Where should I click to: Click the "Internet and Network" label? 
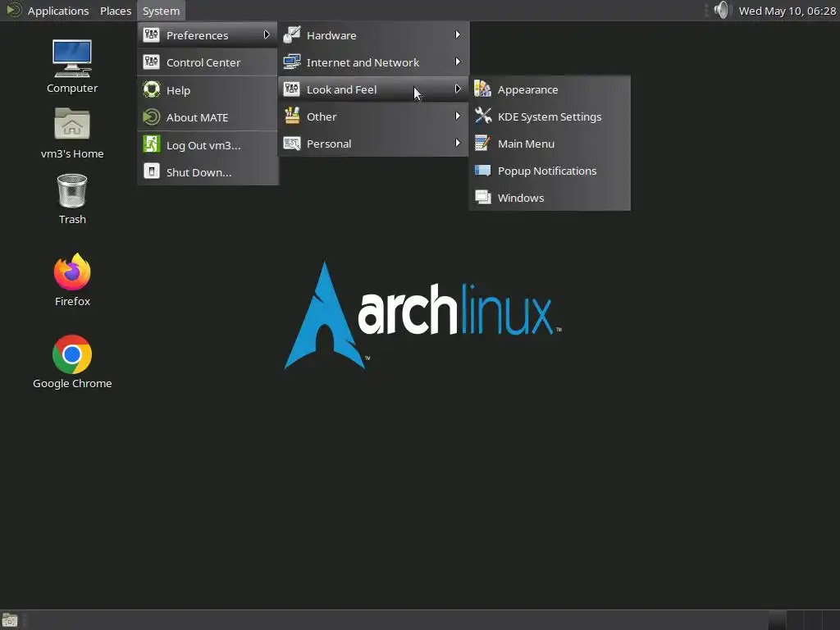pos(363,62)
